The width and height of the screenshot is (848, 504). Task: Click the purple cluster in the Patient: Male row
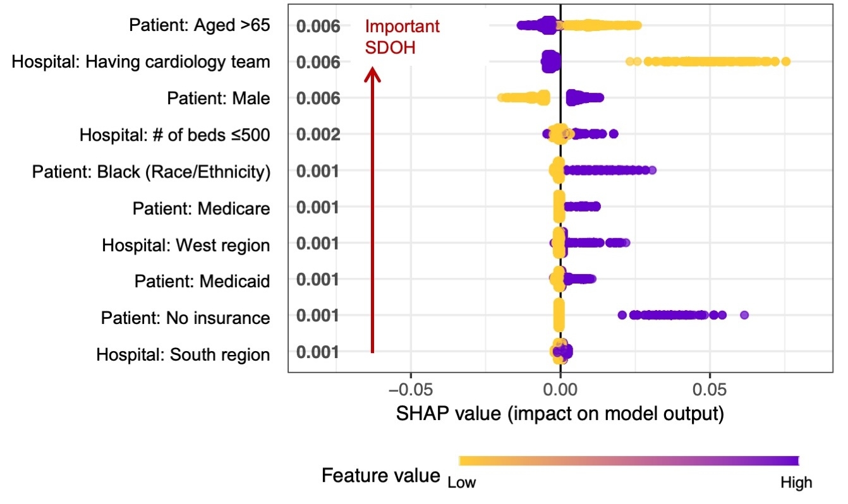point(585,98)
